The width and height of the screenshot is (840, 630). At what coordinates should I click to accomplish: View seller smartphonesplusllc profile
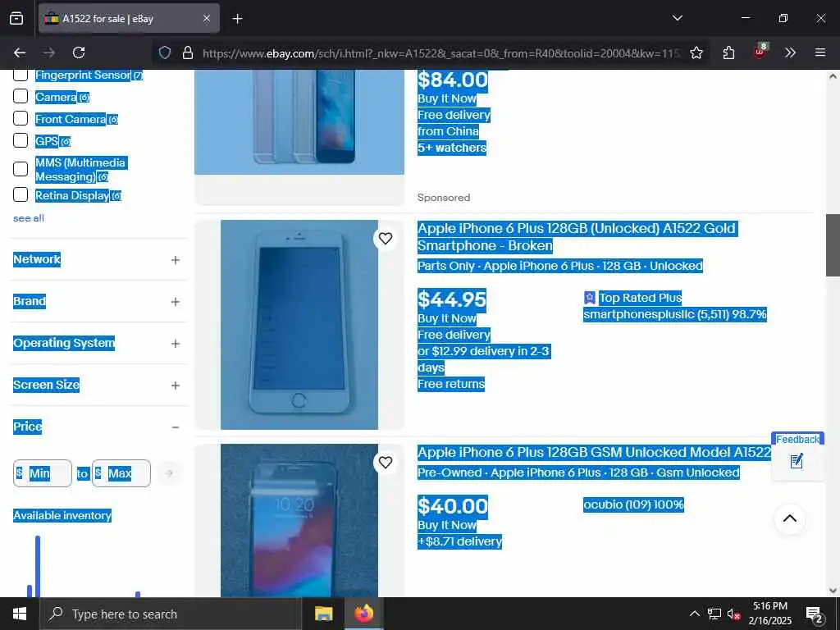[x=675, y=314]
